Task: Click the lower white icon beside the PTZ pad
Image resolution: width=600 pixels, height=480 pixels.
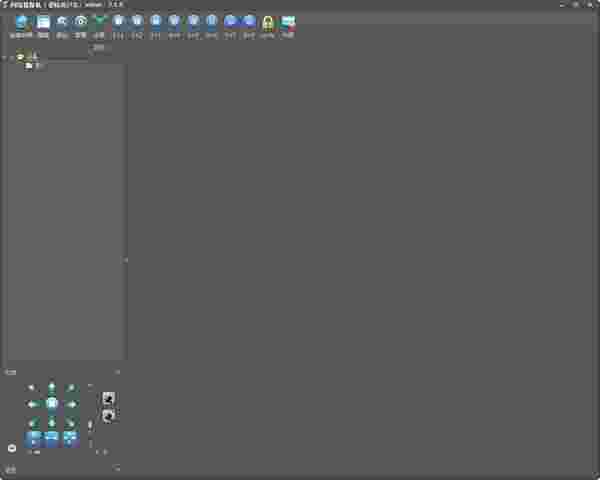Action: click(x=109, y=416)
